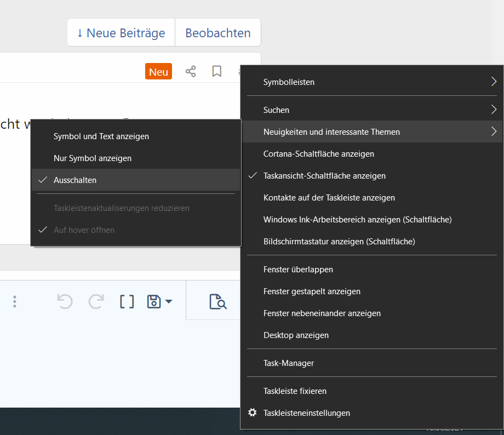This screenshot has height=435, width=504.
Task: Enable Cortana-Schaltfläche anzeigen
Action: [x=318, y=154]
